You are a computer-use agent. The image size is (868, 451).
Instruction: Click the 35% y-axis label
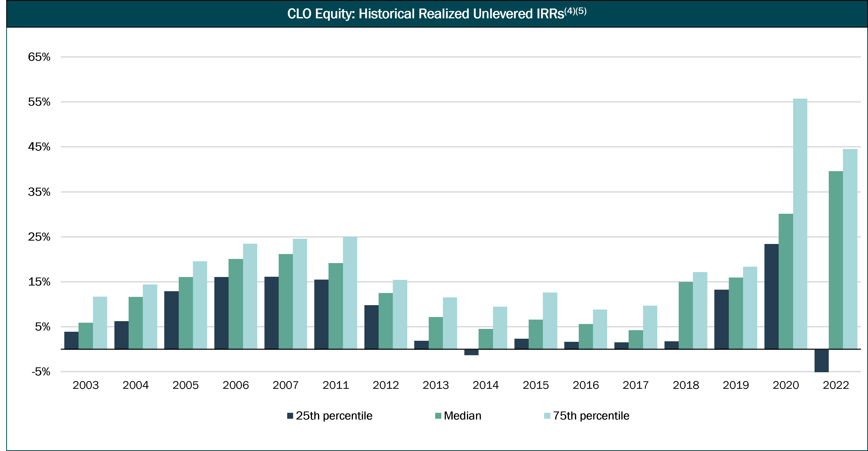click(39, 192)
